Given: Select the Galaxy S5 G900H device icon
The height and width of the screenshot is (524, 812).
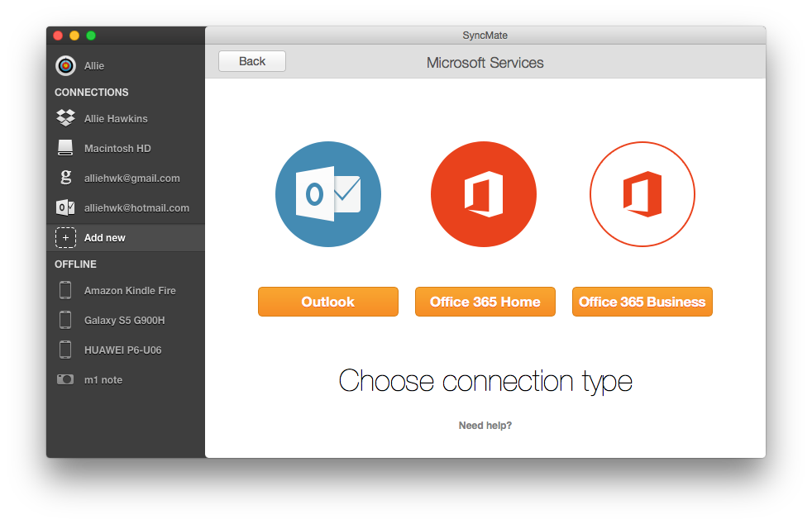Looking at the screenshot, I should point(64,320).
